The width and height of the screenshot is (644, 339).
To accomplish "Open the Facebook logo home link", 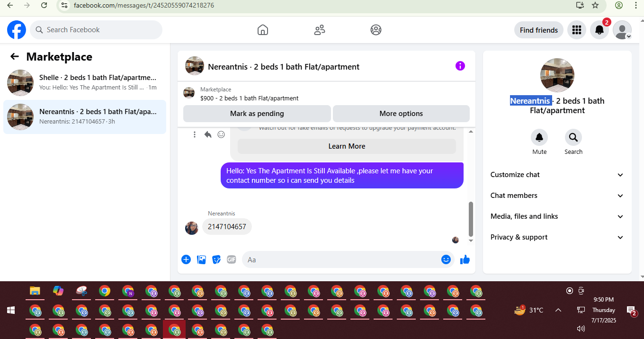I will [17, 30].
